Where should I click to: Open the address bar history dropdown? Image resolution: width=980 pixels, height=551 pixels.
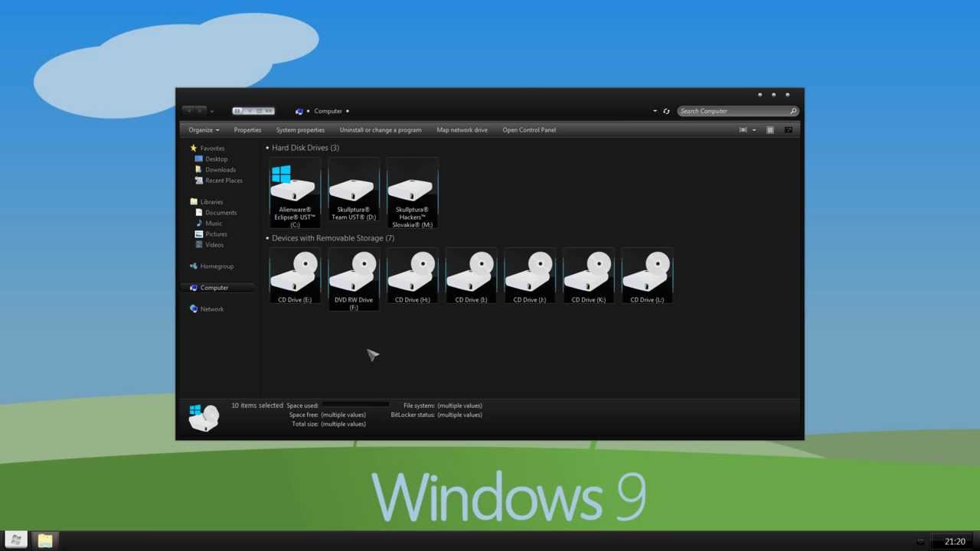tap(655, 111)
